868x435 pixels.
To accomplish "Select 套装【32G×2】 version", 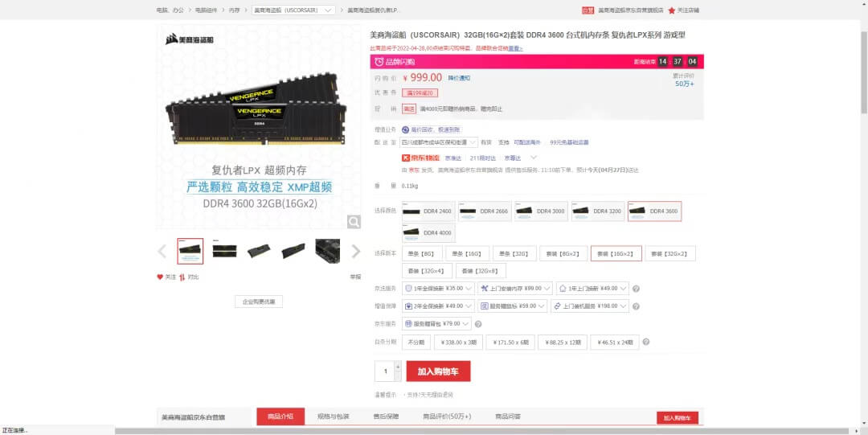I will 669,253.
